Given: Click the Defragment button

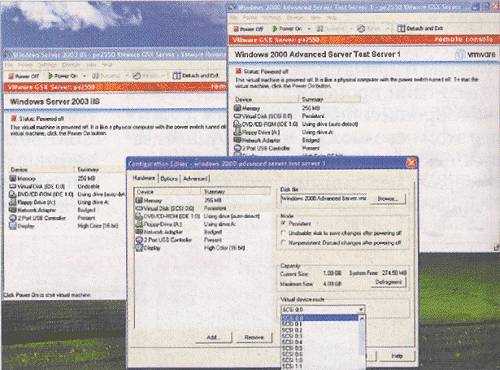Looking at the screenshot, I should (389, 282).
